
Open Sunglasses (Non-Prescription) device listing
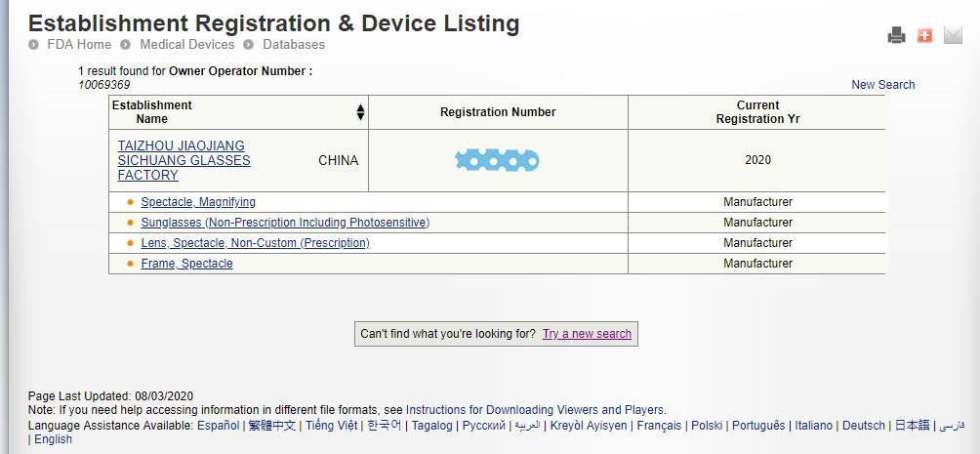coord(285,223)
